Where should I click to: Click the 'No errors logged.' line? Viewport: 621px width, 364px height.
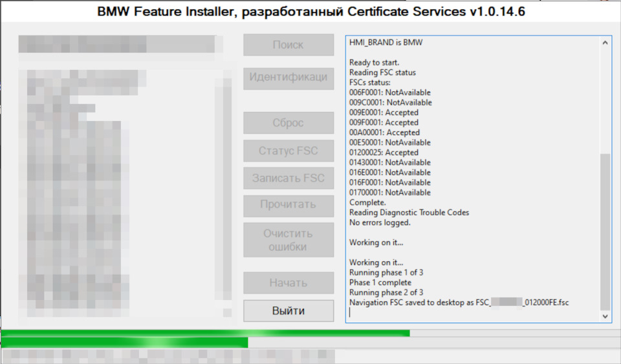pyautogui.click(x=380, y=222)
